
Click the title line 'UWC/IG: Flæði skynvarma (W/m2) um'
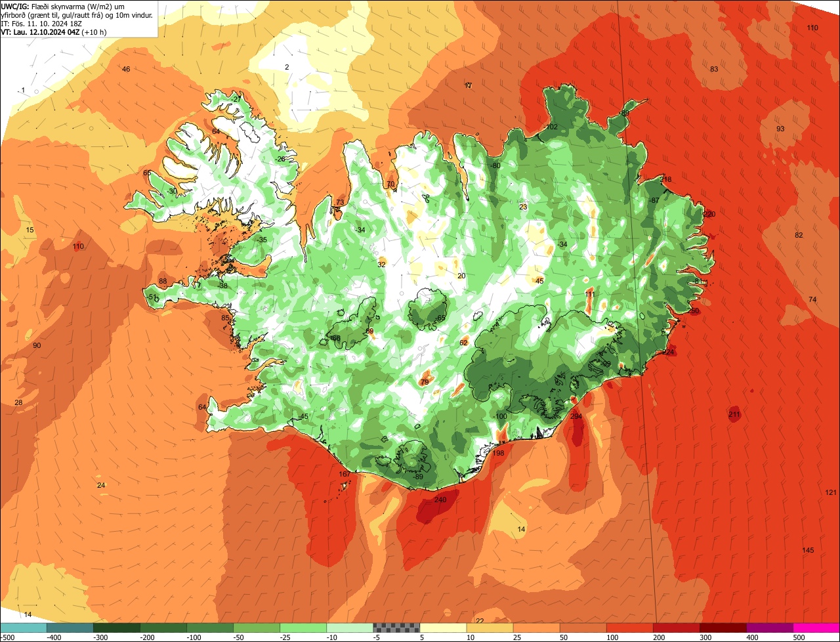pos(63,6)
